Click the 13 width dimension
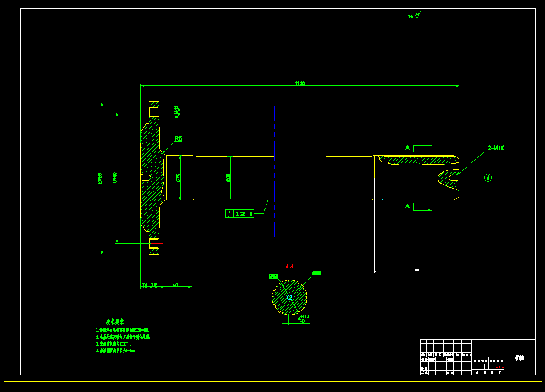The image size is (545, 392). pos(144,284)
